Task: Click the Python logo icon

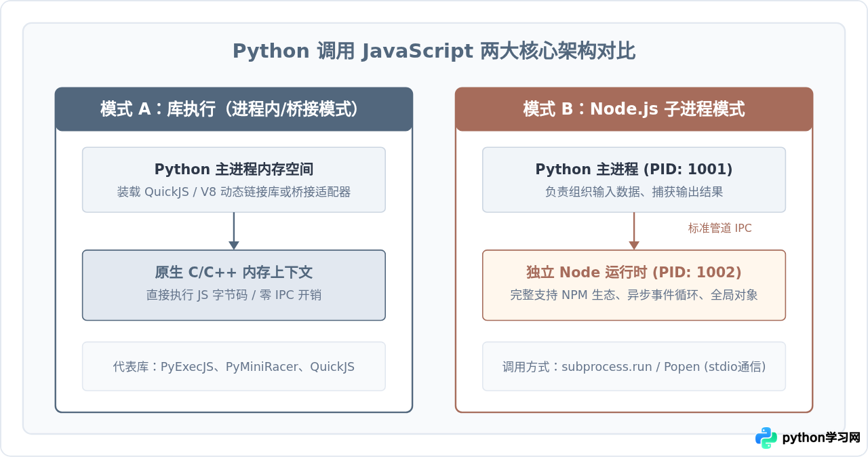Action: pos(766,438)
